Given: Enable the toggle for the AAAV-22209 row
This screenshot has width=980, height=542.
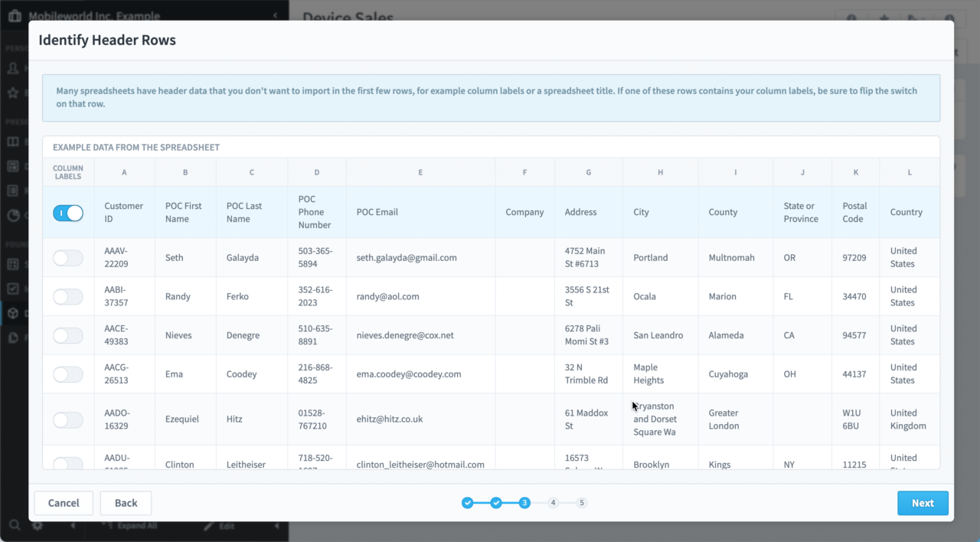Looking at the screenshot, I should (68, 258).
